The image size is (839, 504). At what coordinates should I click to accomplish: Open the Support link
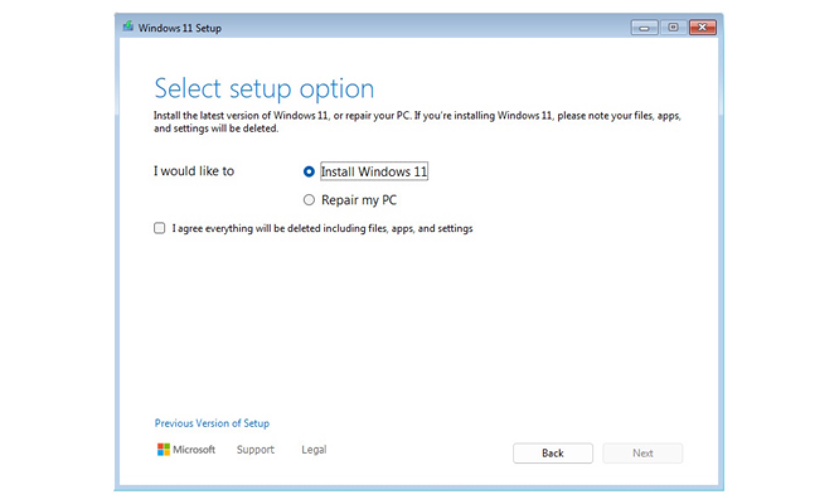(255, 450)
